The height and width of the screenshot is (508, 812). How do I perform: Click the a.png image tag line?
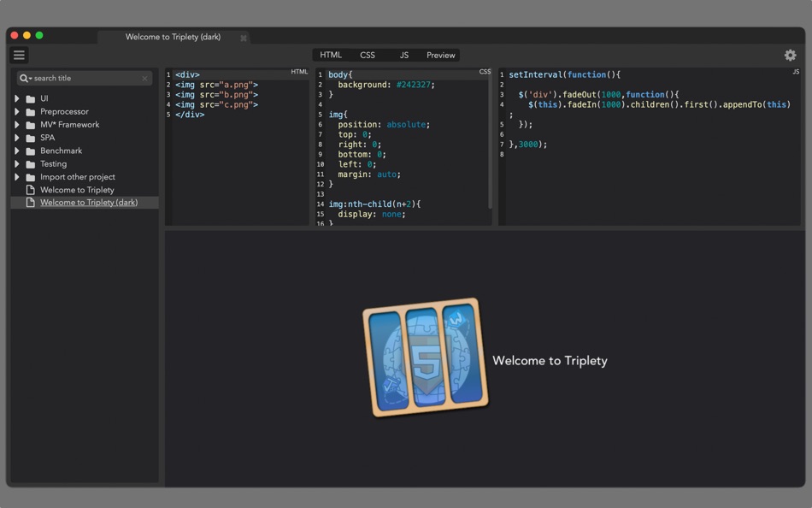pyautogui.click(x=216, y=85)
